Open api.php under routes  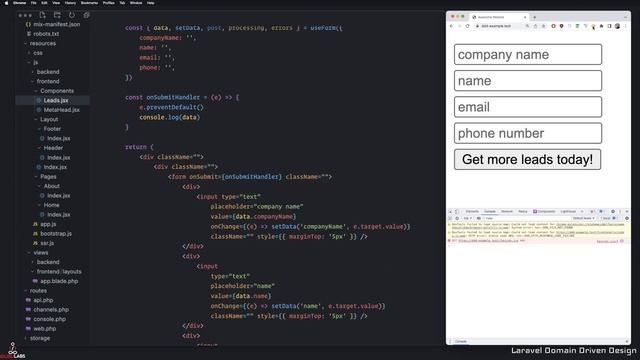[43, 300]
